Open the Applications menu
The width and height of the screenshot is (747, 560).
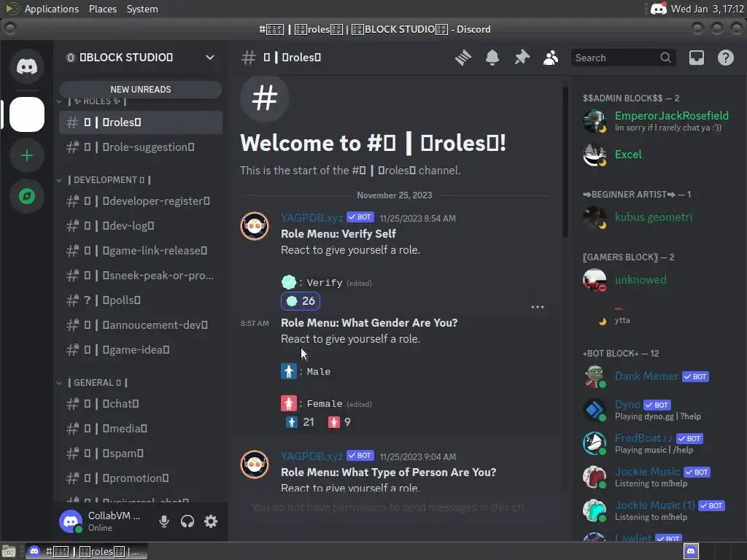pos(52,9)
